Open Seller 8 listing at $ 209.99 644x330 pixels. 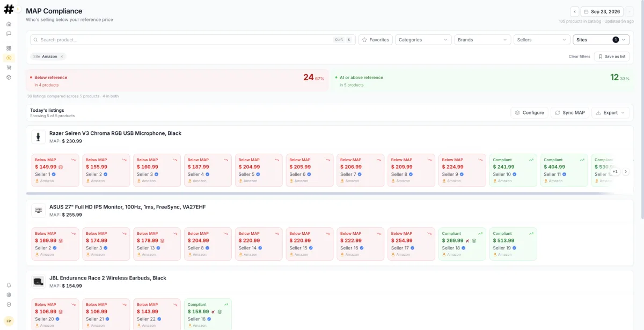[412, 170]
